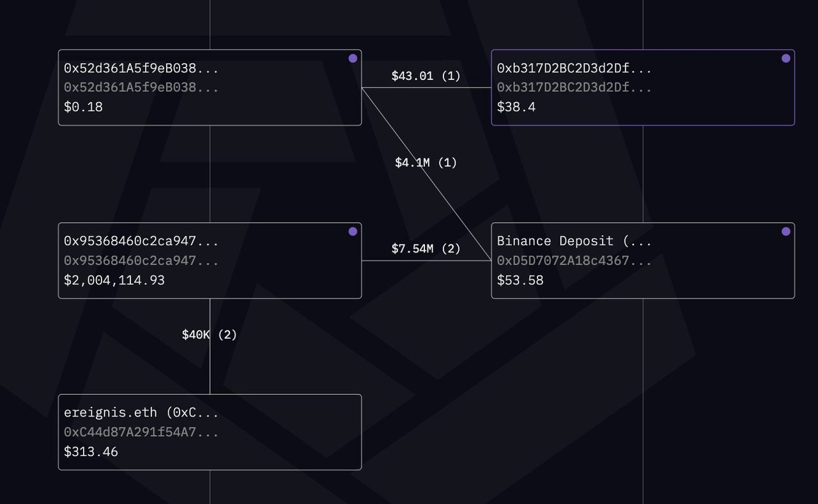This screenshot has height=504, width=818.
Task: Click purple dot on 0x95368460c2ca947 node
Action: pyautogui.click(x=353, y=231)
